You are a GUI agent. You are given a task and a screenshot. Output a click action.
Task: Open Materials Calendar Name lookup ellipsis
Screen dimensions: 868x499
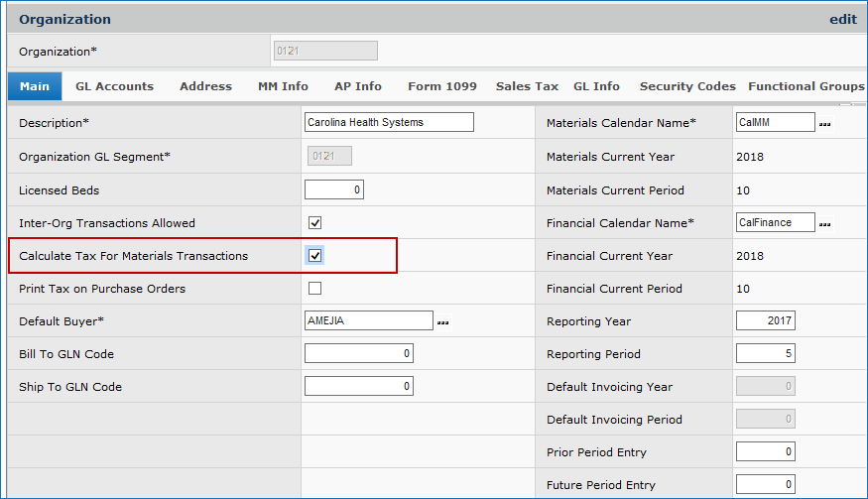point(824,124)
